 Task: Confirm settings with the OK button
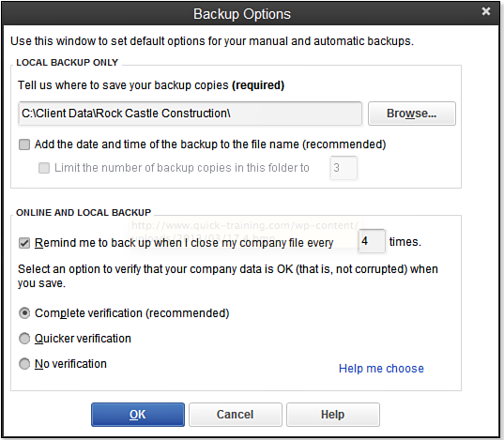[138, 415]
